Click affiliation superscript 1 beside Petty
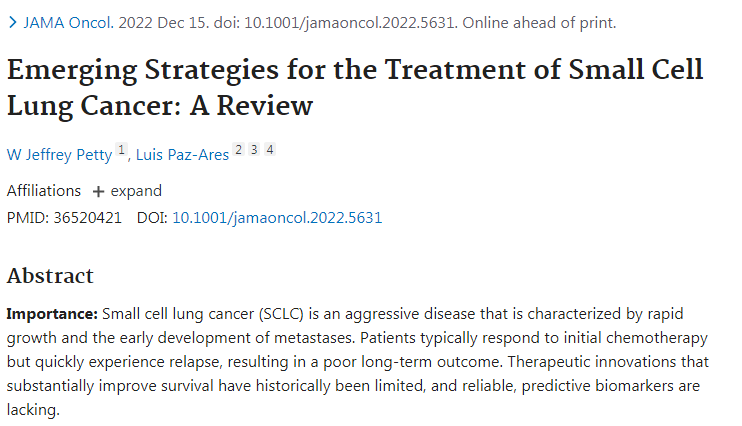The height and width of the screenshot is (426, 742). tap(121, 150)
